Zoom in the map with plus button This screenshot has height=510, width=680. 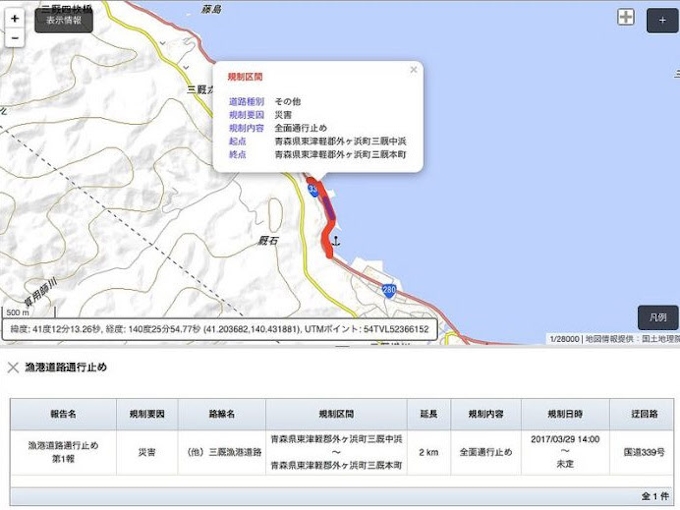pos(14,19)
